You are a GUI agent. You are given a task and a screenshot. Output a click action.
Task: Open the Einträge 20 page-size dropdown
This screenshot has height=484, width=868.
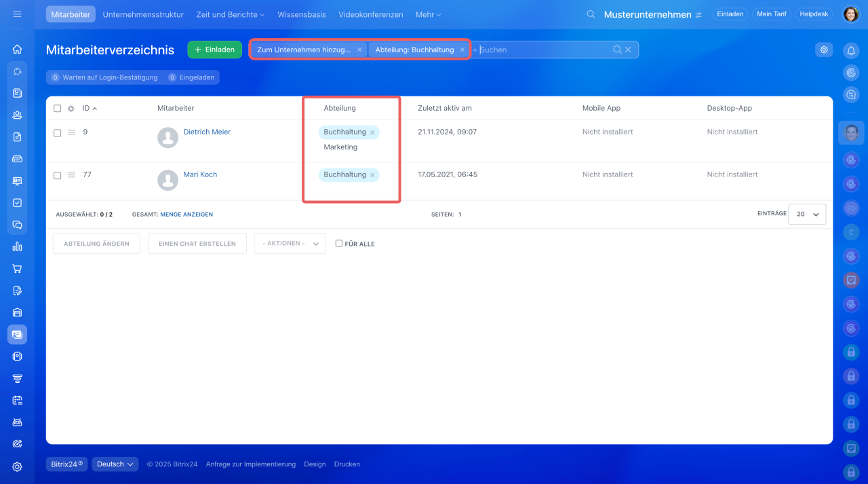(807, 214)
